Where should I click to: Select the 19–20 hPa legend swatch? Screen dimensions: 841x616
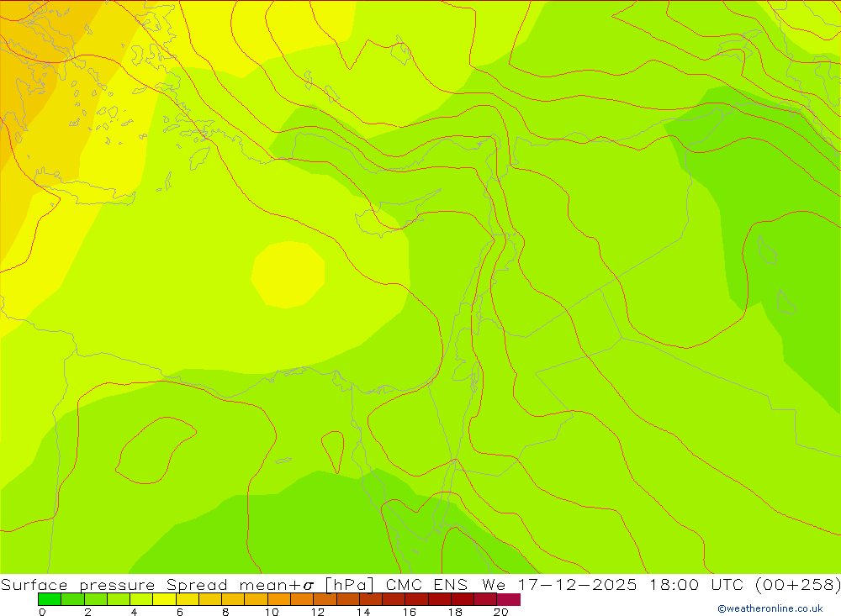(x=485, y=599)
